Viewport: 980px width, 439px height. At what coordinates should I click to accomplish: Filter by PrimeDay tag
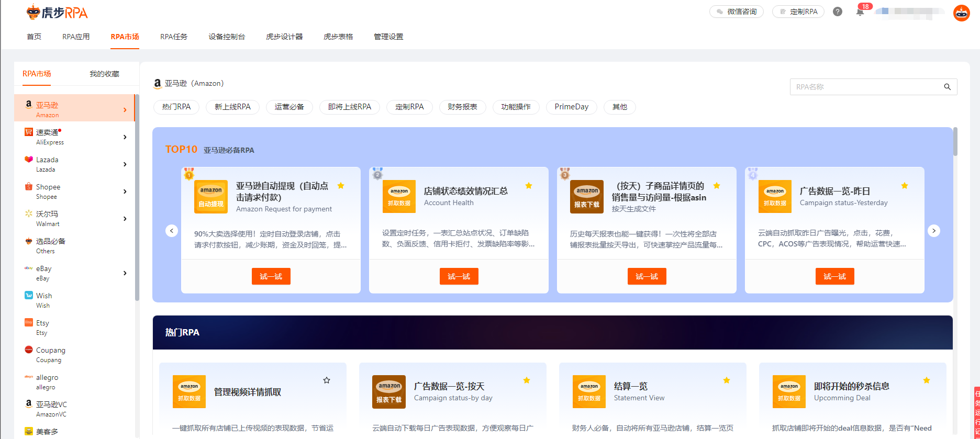tap(572, 107)
